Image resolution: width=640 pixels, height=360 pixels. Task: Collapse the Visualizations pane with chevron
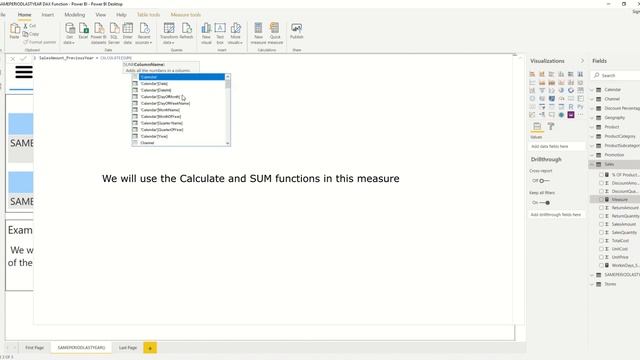(x=582, y=61)
